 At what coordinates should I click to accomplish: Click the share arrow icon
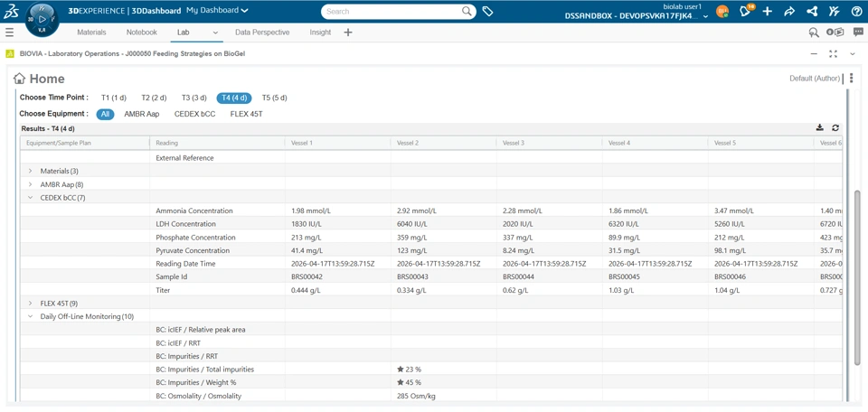790,11
